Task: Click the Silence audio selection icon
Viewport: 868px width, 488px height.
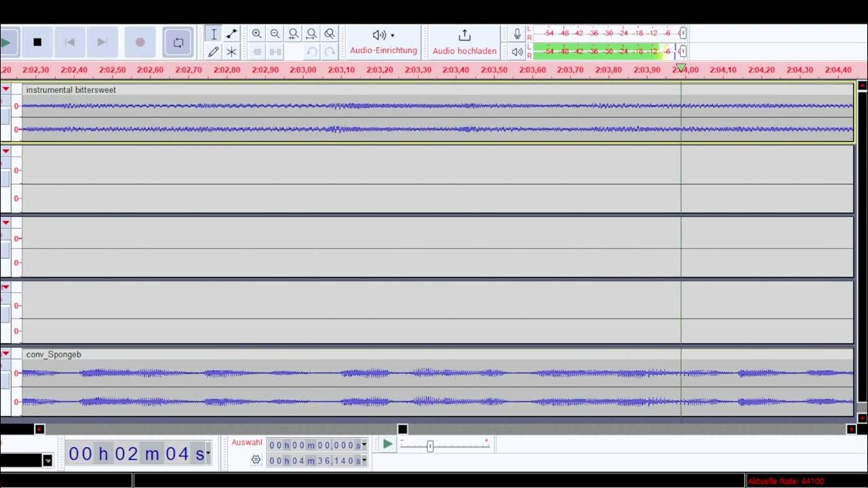Action: [275, 52]
